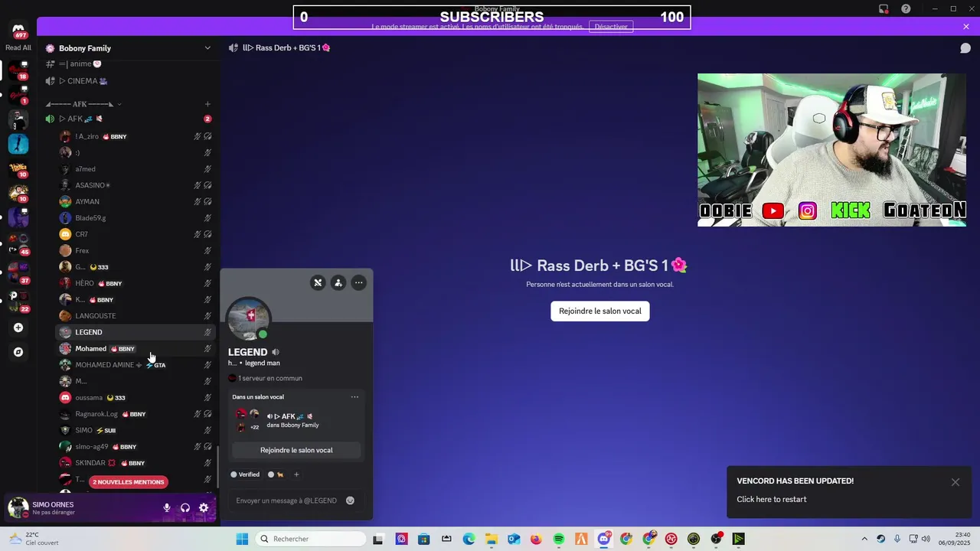Open Discord help icon in title bar
The width and height of the screenshot is (980, 551).
point(906,9)
